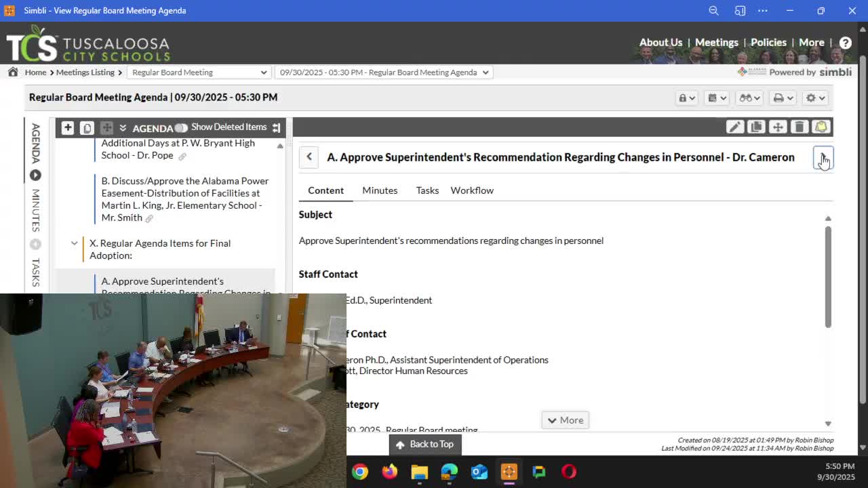Click the move arrows icon in item toolbar
Viewport: 868px width, 488px height.
(778, 127)
